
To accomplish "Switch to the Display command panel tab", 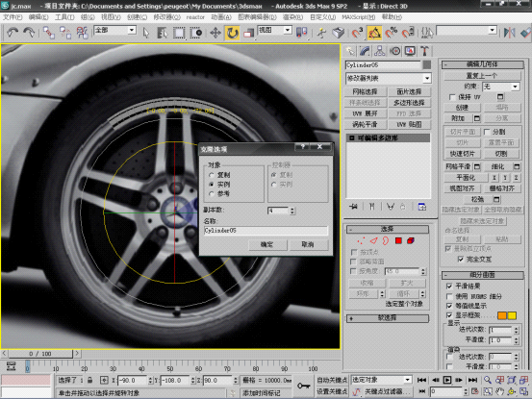I will point(410,51).
